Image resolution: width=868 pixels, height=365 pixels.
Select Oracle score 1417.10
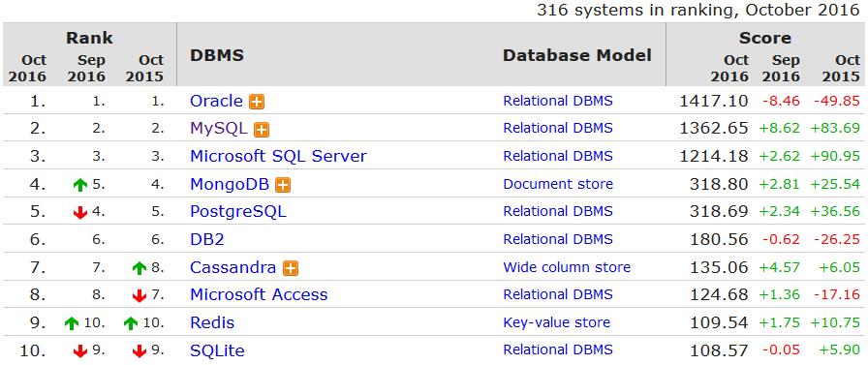click(x=714, y=102)
